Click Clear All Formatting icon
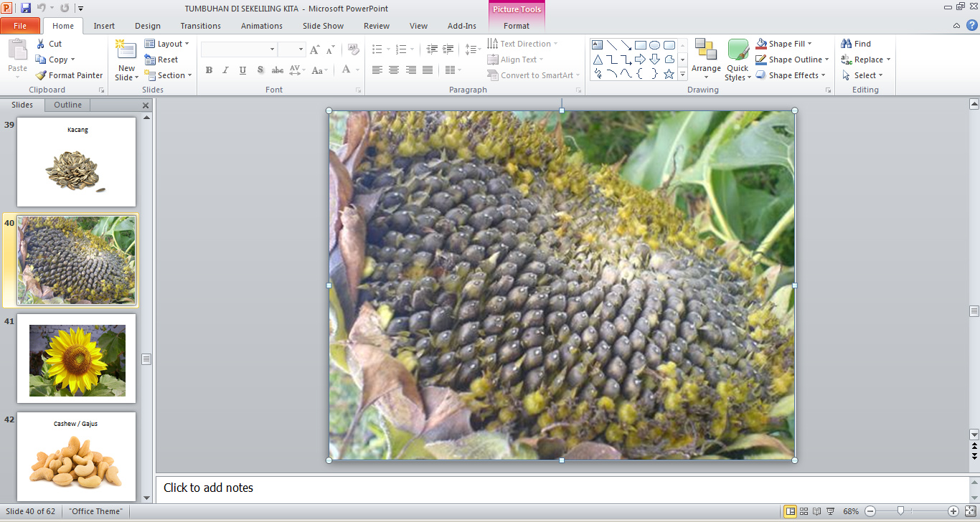Screen dimensions: 980x522 [x=353, y=49]
